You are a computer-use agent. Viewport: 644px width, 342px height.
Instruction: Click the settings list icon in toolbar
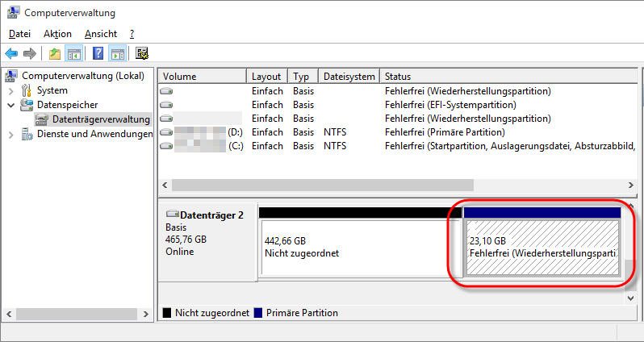pos(142,54)
